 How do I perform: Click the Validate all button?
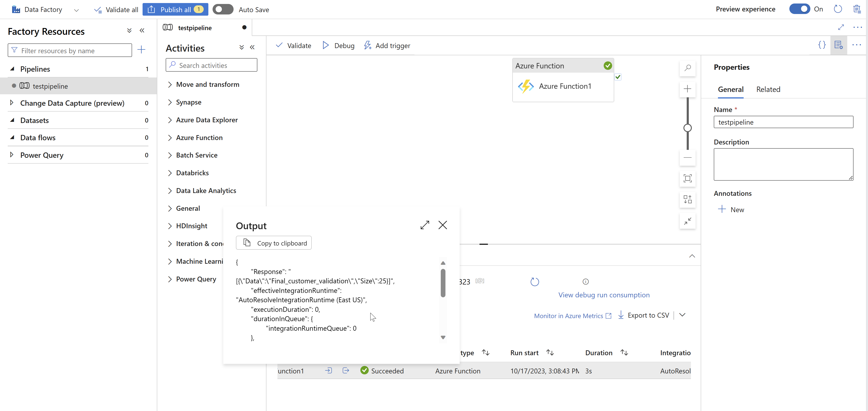click(x=116, y=9)
